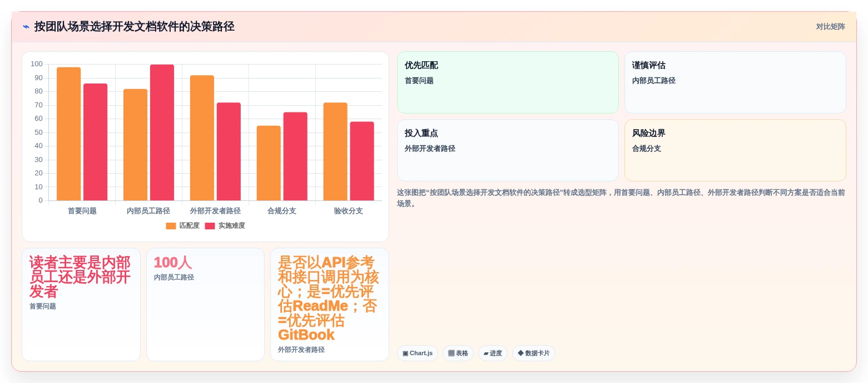The image size is (868, 383).
Task: Click the orange 首要问题 bar
Action: coord(69,134)
